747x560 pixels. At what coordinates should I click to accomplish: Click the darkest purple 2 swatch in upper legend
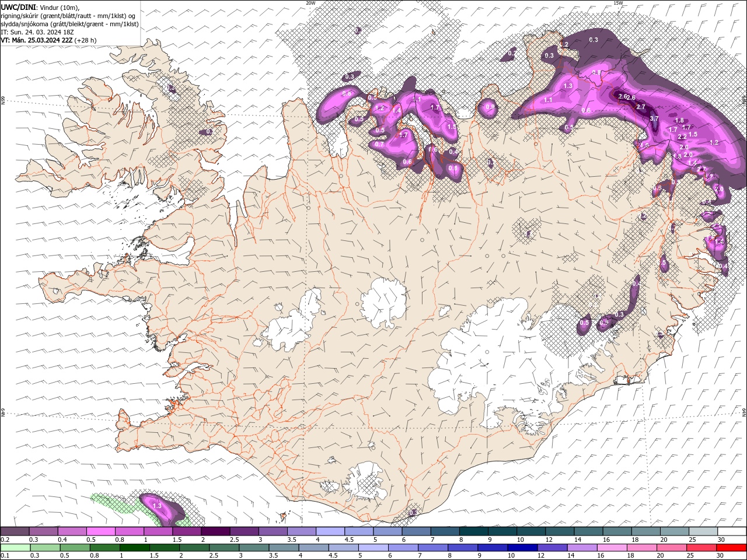click(215, 531)
